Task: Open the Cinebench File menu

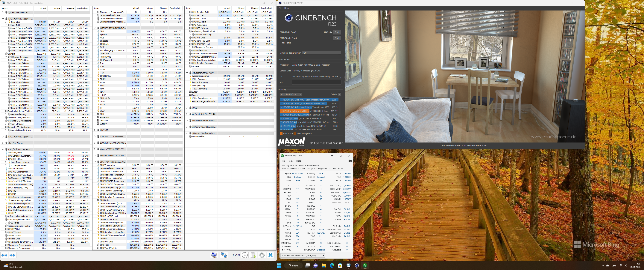Action: (x=280, y=8)
